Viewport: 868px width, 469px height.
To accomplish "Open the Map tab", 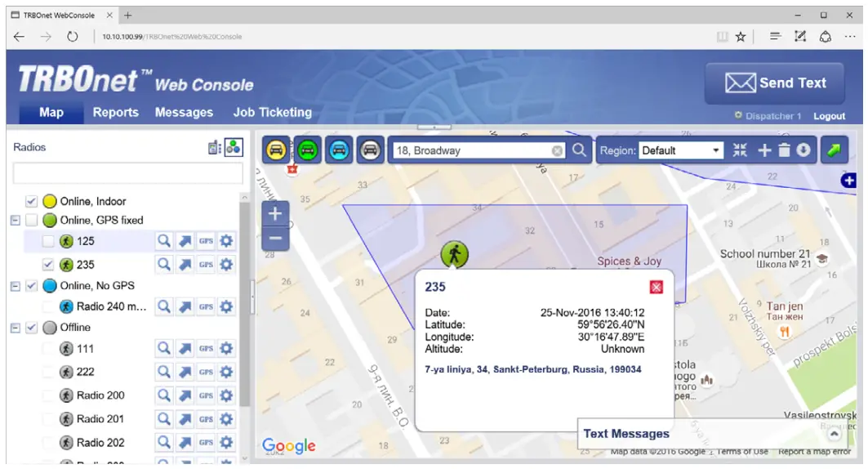I will (x=51, y=113).
